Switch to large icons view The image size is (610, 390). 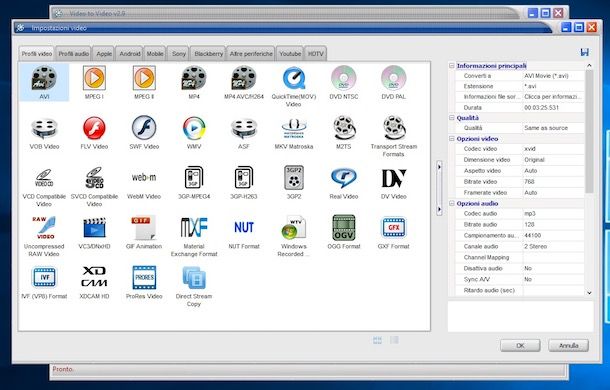(377, 340)
